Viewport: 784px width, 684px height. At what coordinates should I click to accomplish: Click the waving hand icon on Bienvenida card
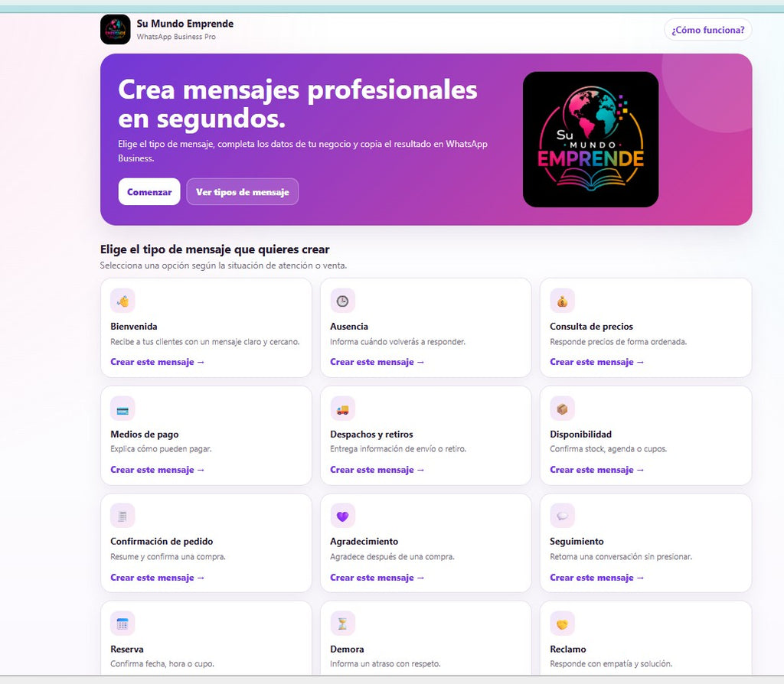coord(122,301)
